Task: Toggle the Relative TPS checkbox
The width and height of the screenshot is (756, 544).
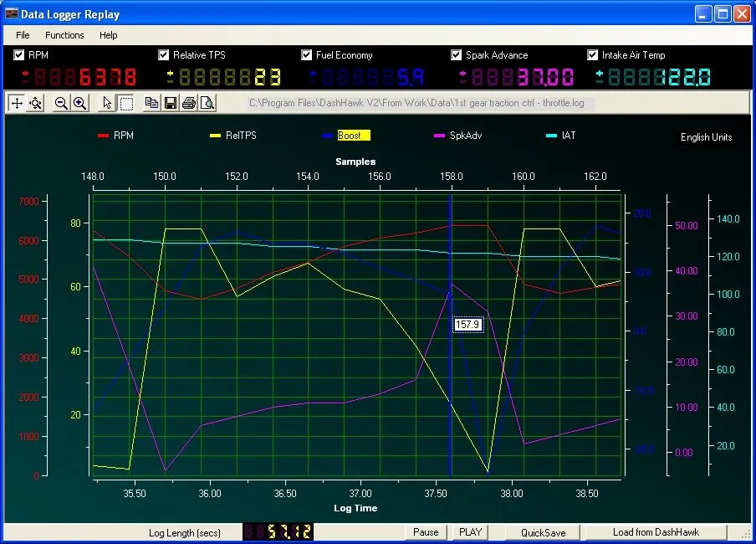Action: 164,55
